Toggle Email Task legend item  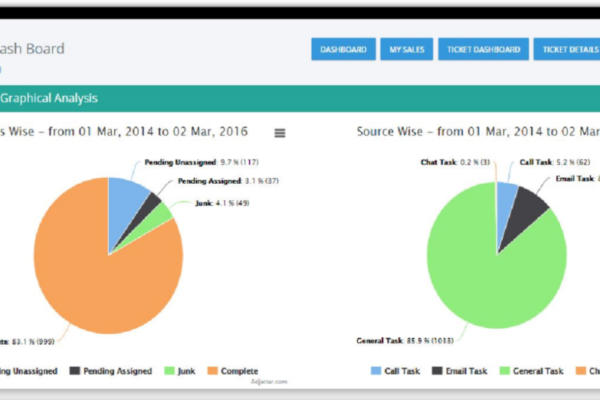(460, 371)
